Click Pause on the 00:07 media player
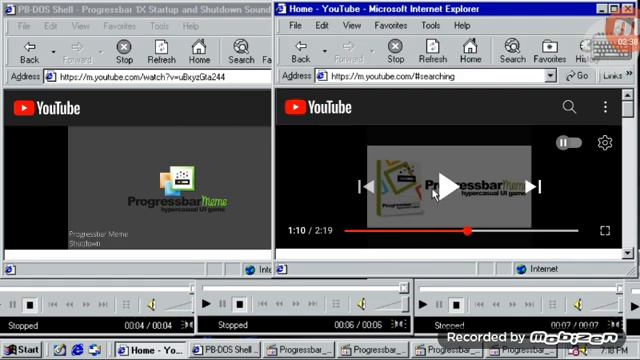The image size is (640, 360). pos(439,304)
